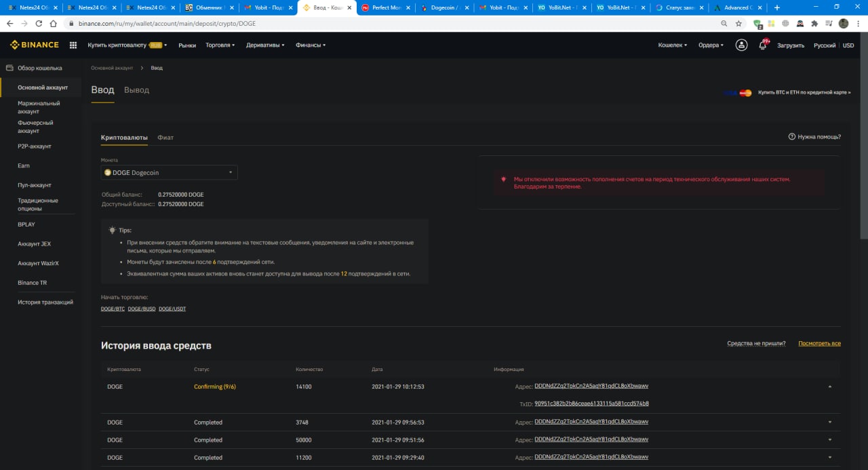Go to Рынки in the top menu
The width and height of the screenshot is (868, 470).
187,45
